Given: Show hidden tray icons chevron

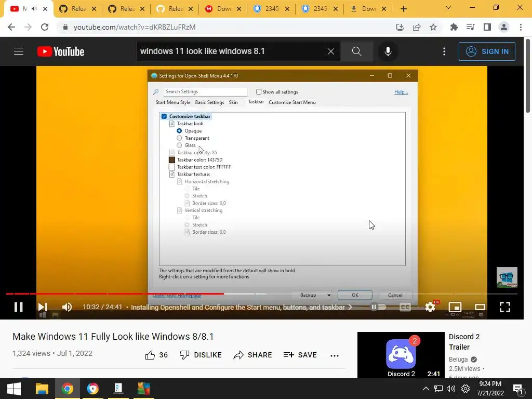Looking at the screenshot, I should tap(426, 389).
